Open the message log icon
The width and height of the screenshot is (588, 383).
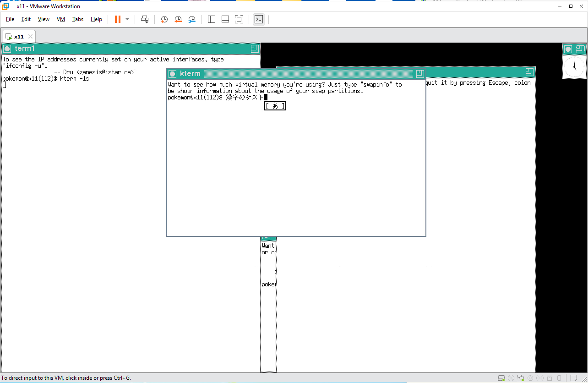[574, 378]
